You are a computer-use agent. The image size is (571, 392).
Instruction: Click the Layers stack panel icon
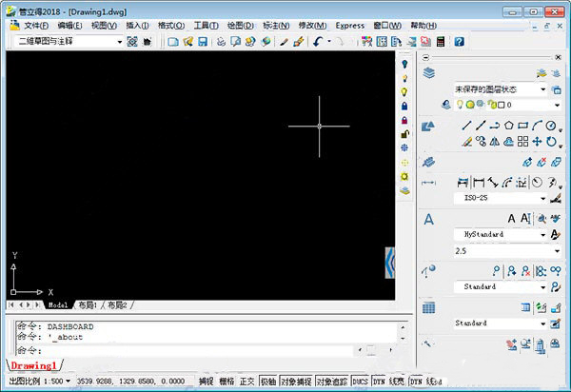[x=428, y=72]
